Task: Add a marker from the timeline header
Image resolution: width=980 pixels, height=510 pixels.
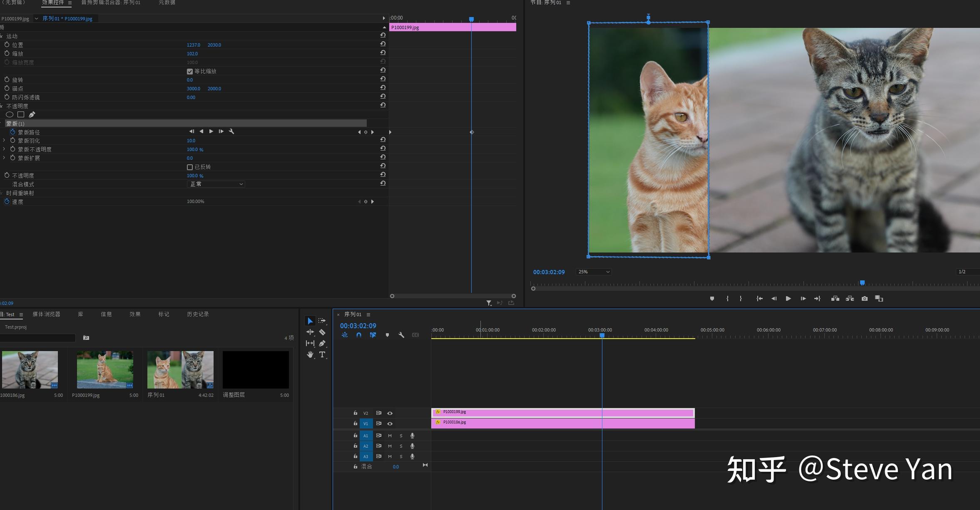Action: click(387, 335)
